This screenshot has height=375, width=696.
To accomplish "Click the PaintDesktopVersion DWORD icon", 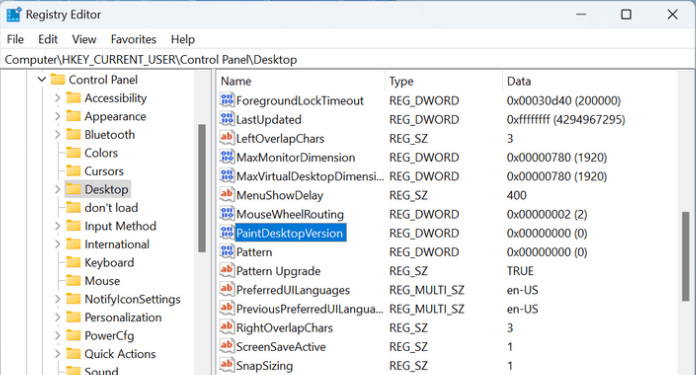I will click(x=227, y=233).
